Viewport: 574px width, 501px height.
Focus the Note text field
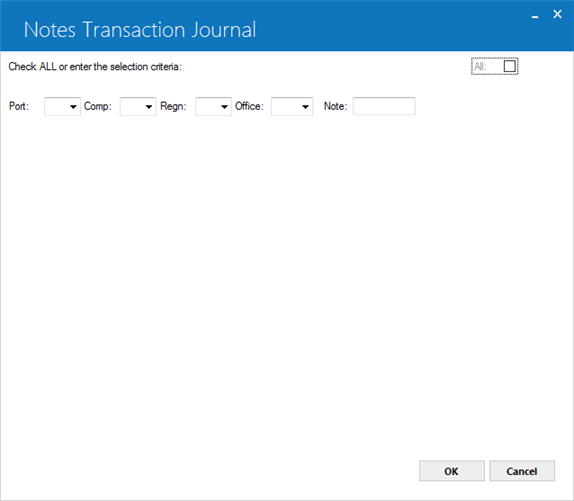point(384,106)
